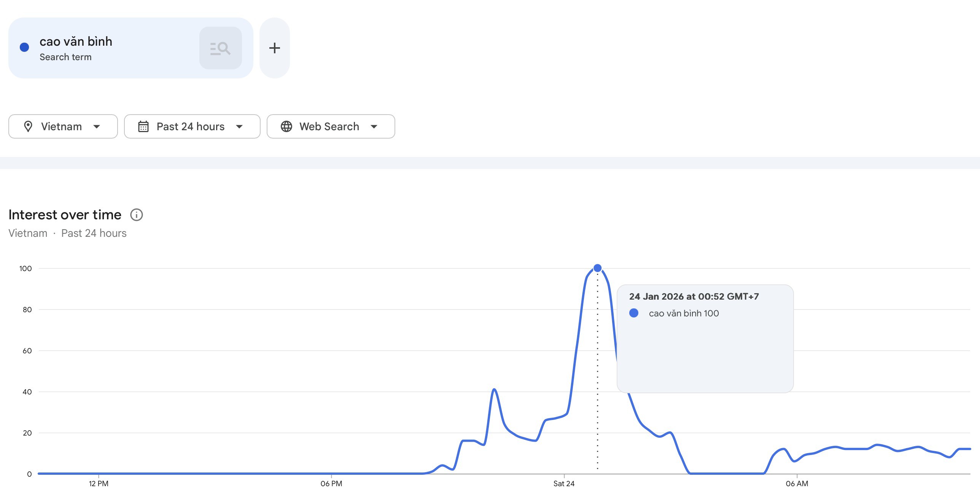Click the blue legend dot in tooltip

[x=634, y=313]
